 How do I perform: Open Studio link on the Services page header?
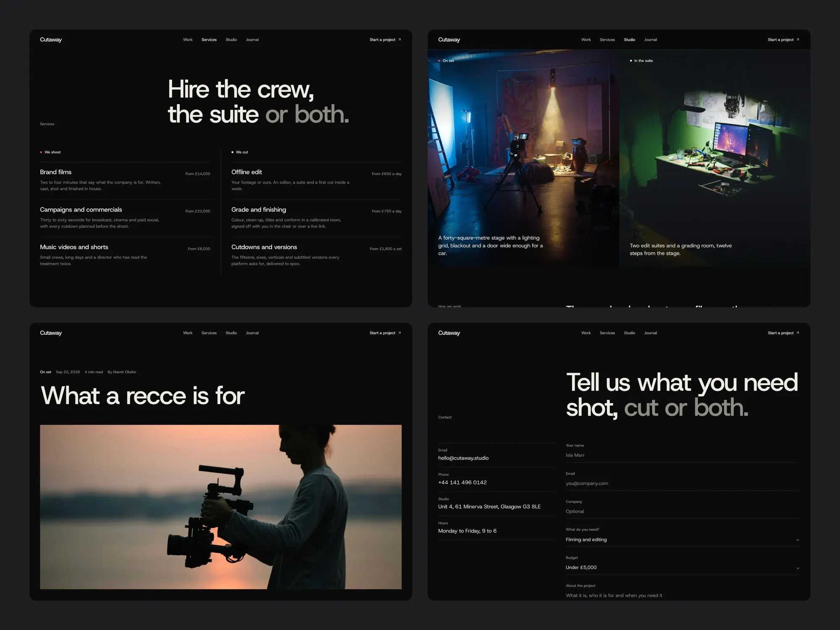pos(231,39)
